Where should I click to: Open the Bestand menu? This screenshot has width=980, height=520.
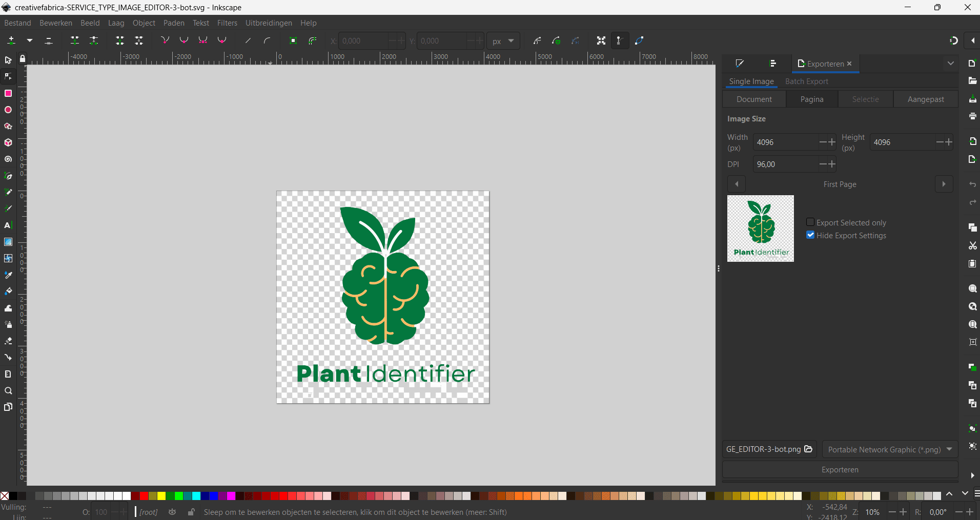(x=17, y=23)
